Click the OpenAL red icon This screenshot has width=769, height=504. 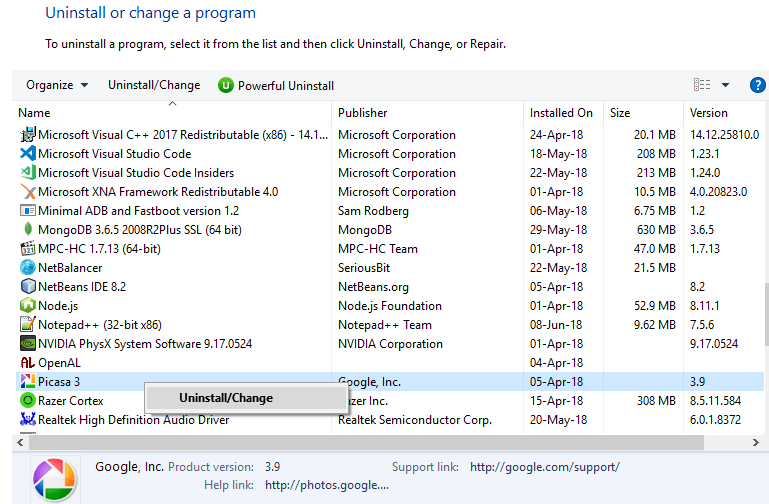28,363
